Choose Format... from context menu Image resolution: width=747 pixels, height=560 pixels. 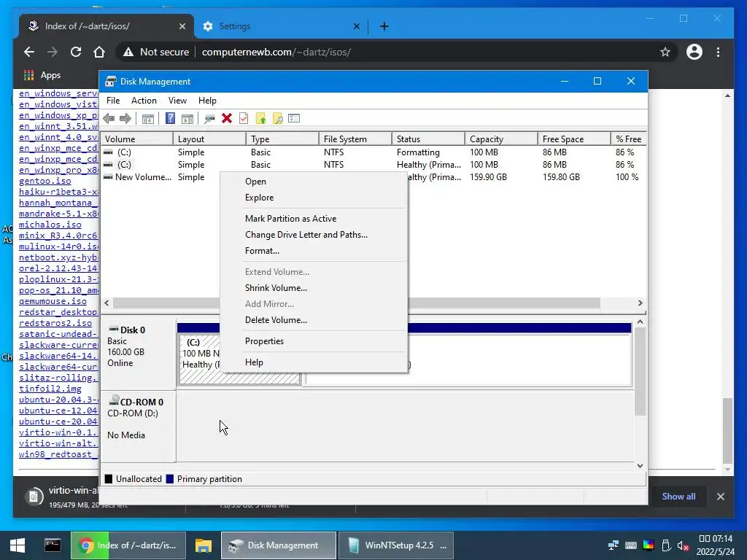coord(314,251)
